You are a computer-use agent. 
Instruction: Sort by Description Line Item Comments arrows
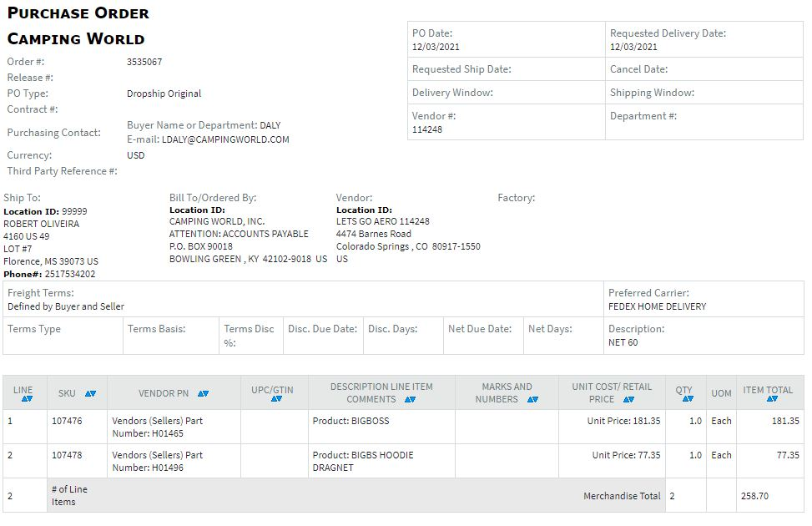pos(410,400)
